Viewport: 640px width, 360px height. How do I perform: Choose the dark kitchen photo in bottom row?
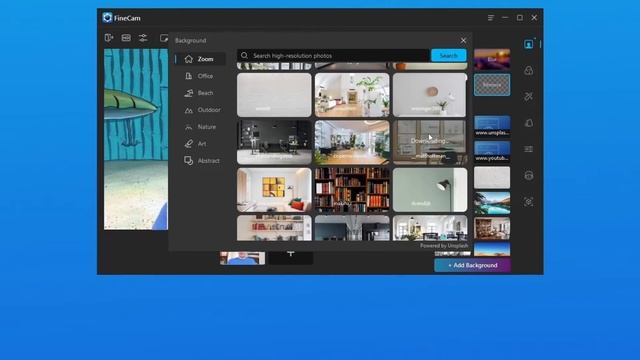coord(352,228)
